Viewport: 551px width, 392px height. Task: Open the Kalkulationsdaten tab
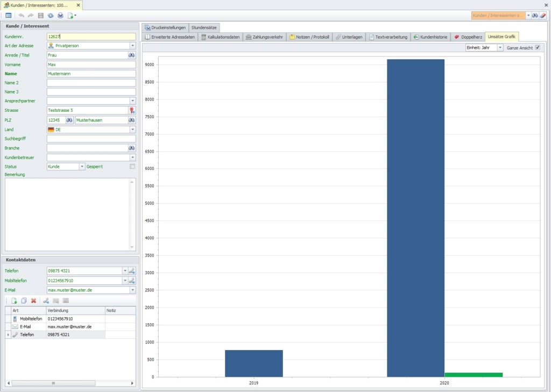point(220,37)
